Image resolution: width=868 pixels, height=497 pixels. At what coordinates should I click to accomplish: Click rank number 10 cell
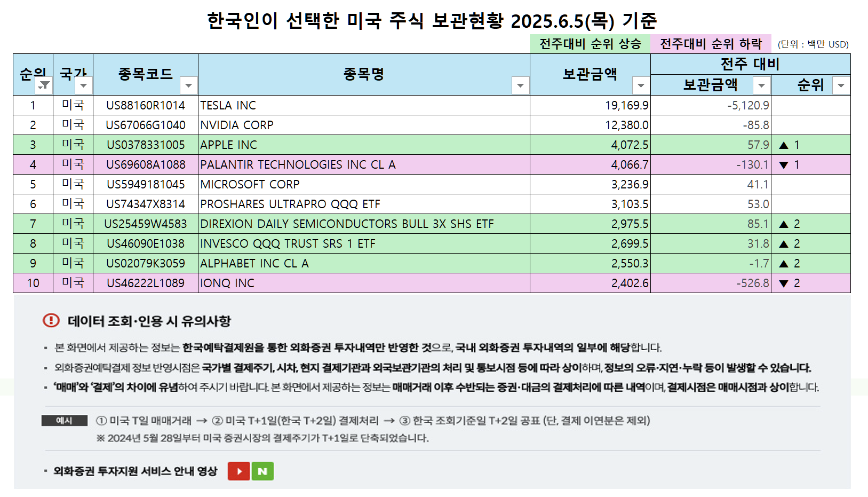pyautogui.click(x=33, y=283)
